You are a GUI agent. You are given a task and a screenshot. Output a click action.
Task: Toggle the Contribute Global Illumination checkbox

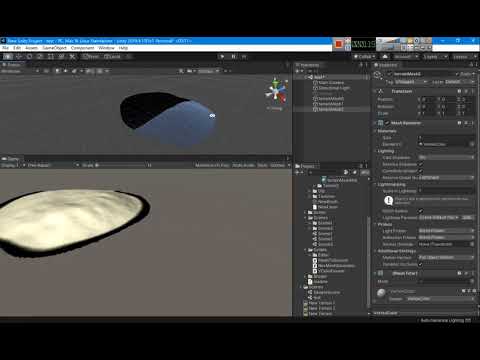pos(421,171)
